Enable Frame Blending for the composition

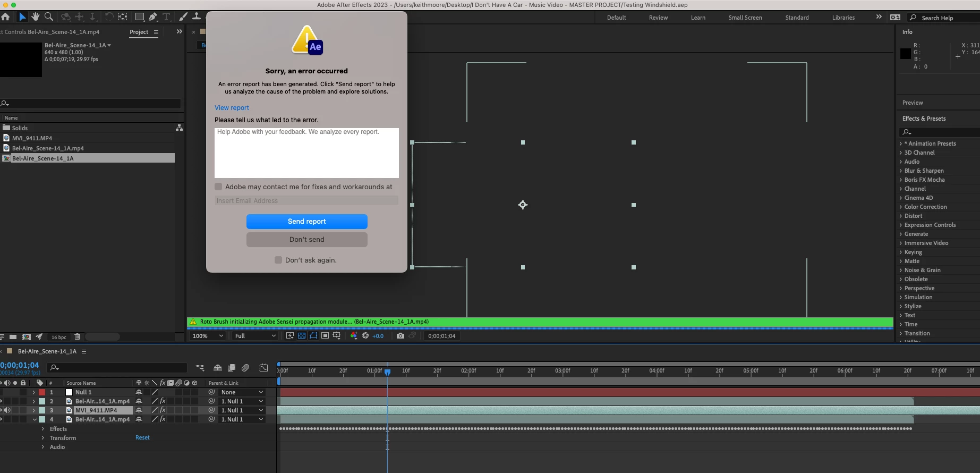tap(232, 368)
